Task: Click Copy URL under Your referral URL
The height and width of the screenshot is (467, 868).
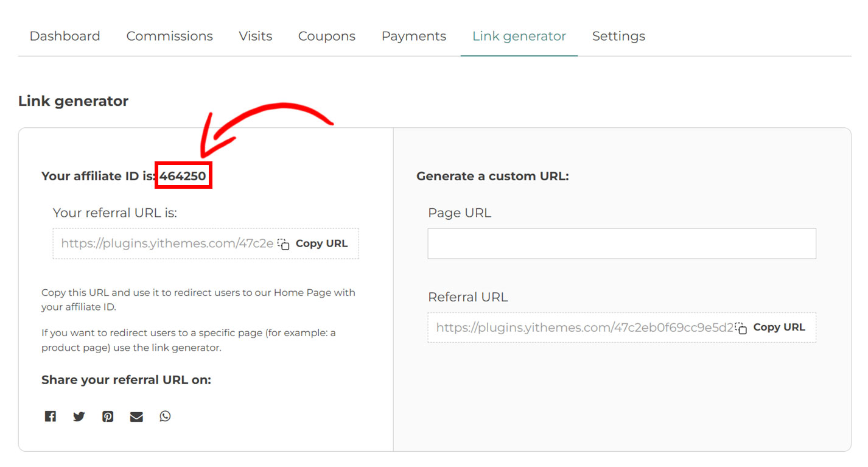Action: tap(321, 244)
